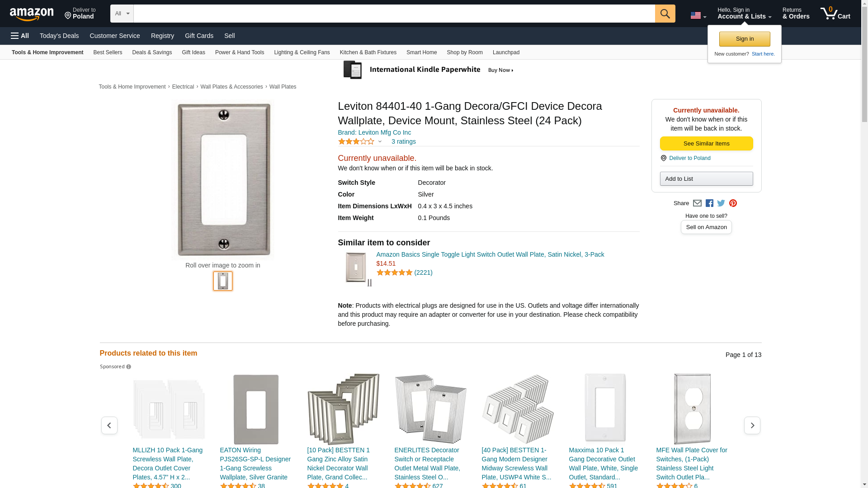The image size is (868, 488).
Task: Open the shopping cart icon
Action: [x=835, y=14]
